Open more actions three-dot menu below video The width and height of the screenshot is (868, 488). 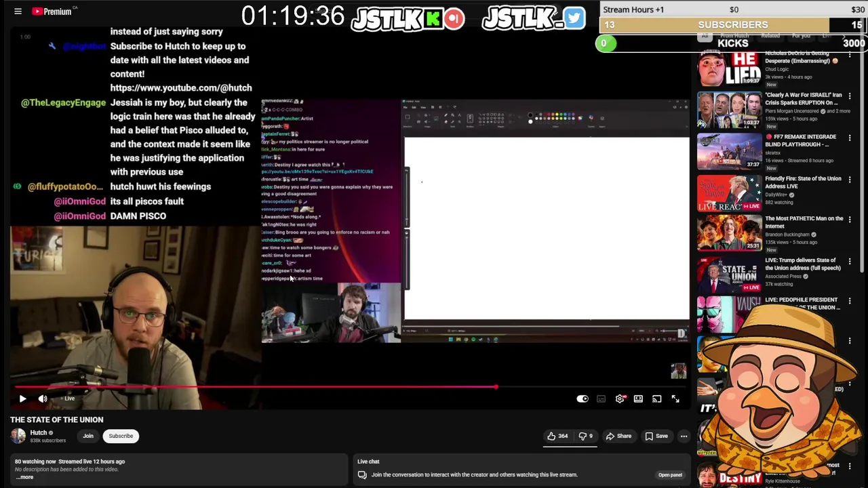[x=684, y=436]
